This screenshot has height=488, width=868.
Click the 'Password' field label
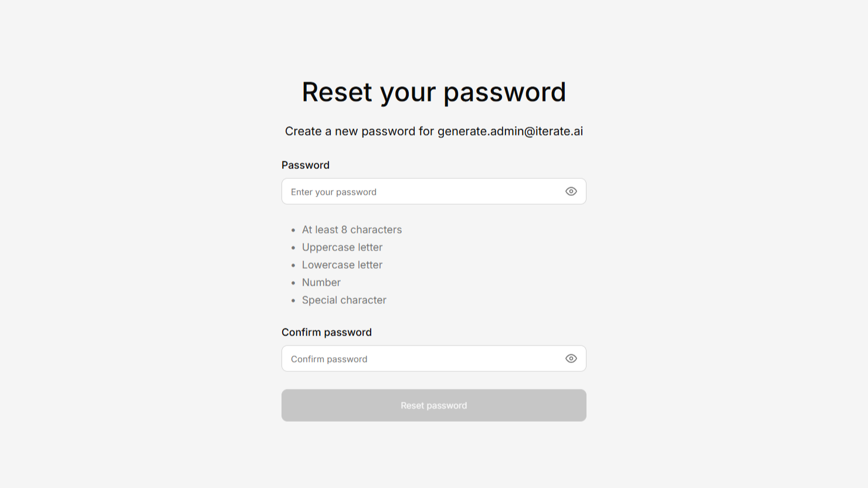[x=305, y=165]
